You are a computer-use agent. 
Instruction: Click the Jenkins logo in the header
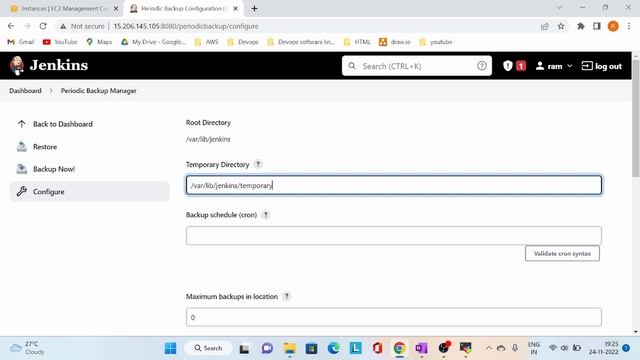tap(49, 65)
